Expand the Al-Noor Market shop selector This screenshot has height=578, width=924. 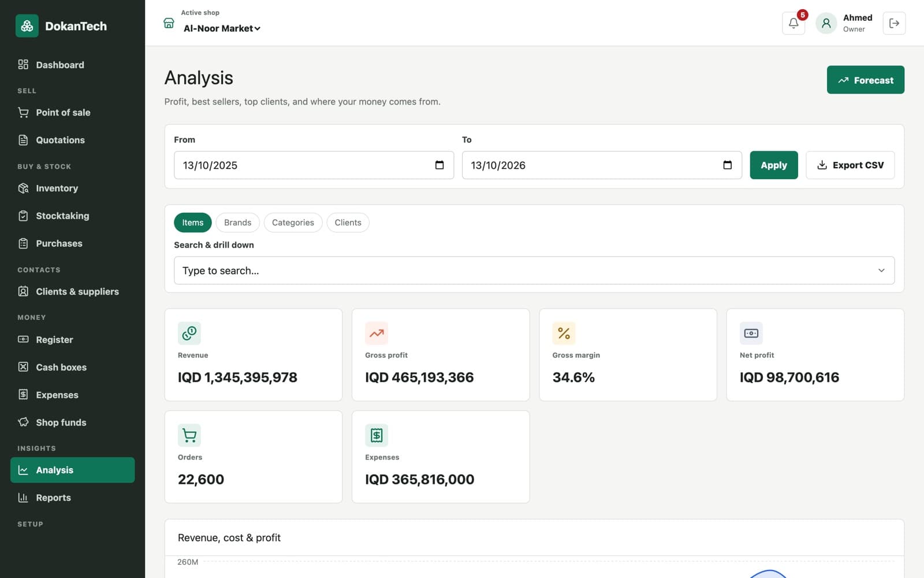(222, 28)
